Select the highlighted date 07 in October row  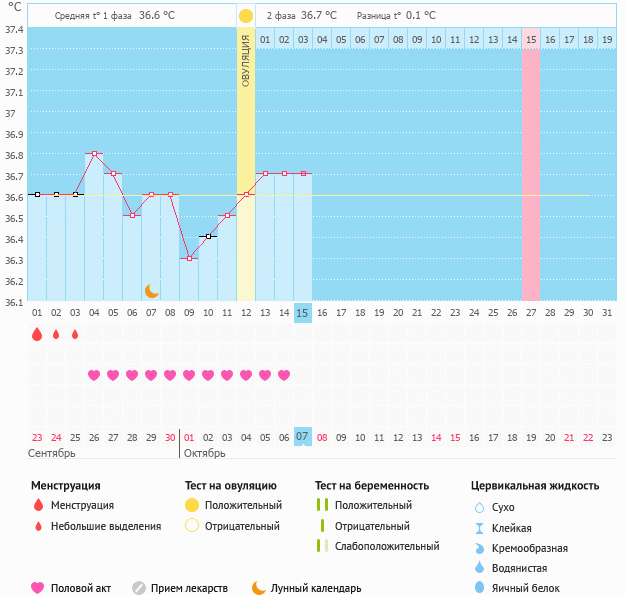coord(303,437)
